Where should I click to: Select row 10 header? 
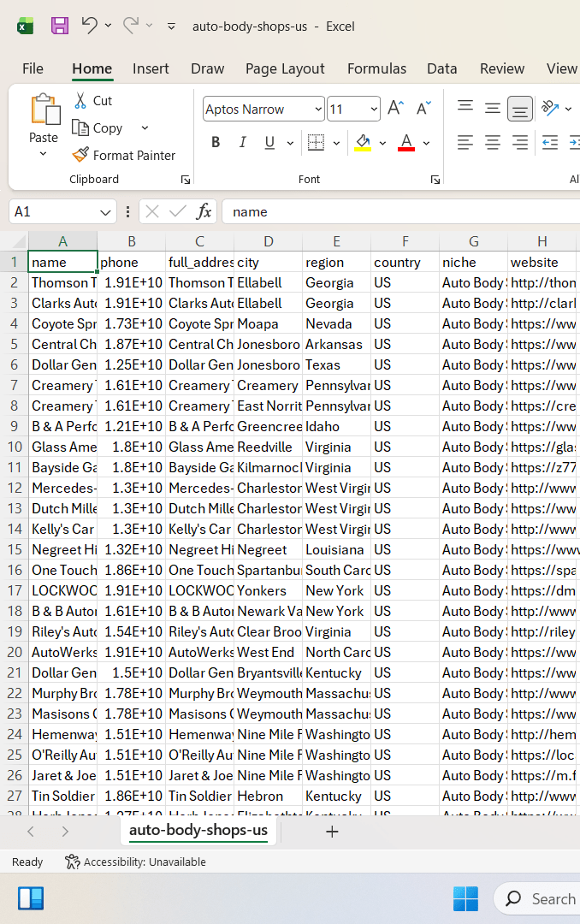pyautogui.click(x=15, y=447)
